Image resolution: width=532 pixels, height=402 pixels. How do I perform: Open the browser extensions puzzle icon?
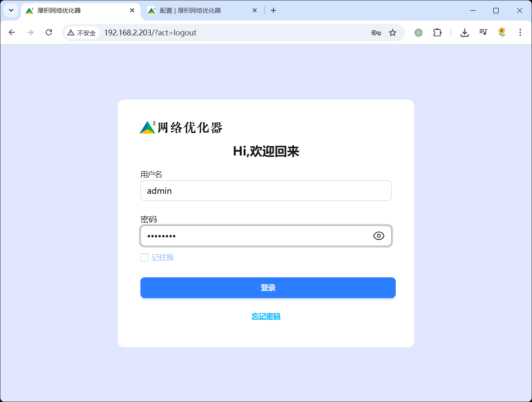tap(437, 32)
